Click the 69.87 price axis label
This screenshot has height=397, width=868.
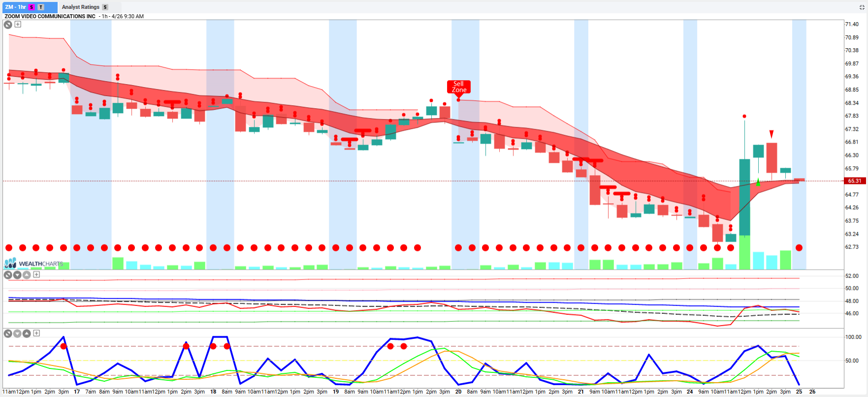tap(852, 64)
